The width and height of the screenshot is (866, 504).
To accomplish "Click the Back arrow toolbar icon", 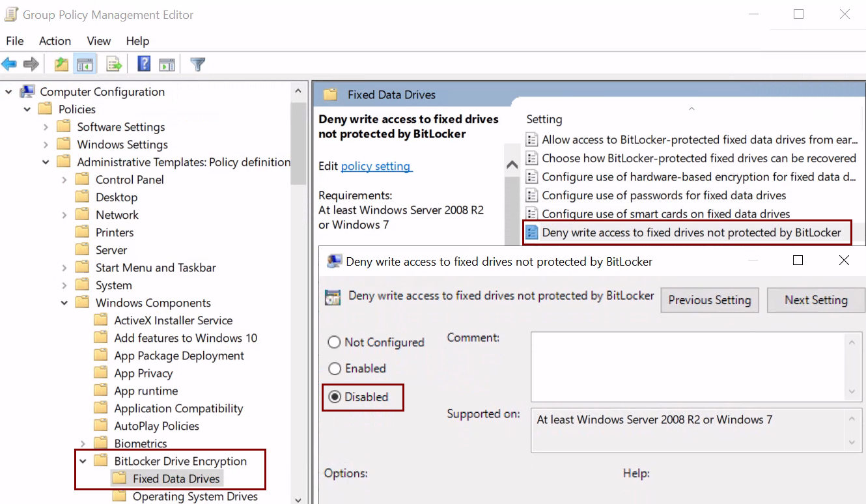I will click(x=9, y=64).
